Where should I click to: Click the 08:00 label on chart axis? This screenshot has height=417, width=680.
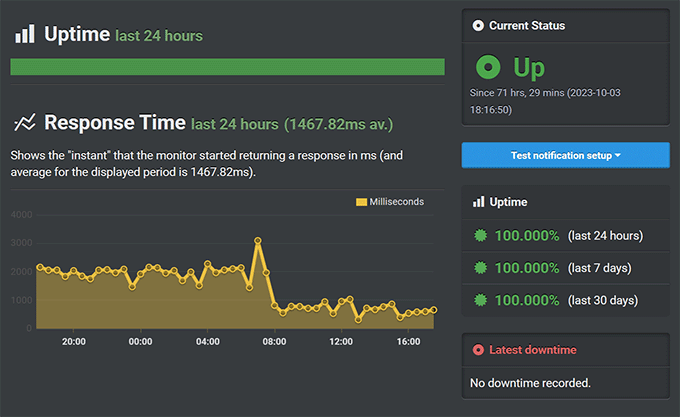point(274,341)
